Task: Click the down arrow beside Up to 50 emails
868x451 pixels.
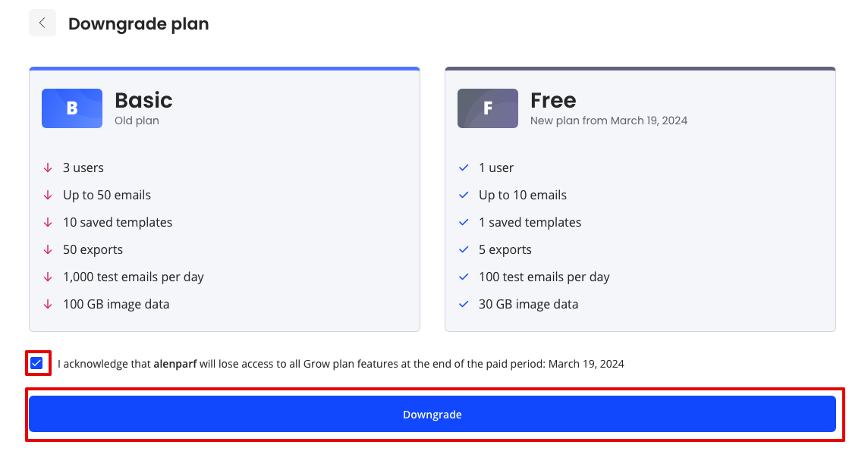Action: (48, 195)
